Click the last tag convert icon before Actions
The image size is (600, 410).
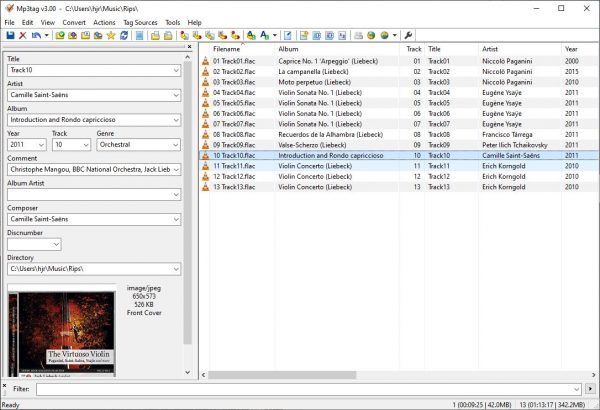235,36
